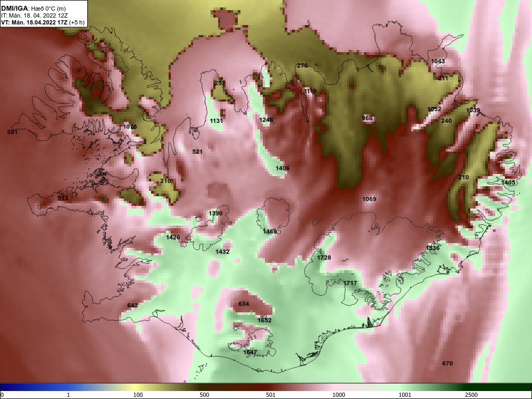Select the map value 1069
This screenshot has height=399, width=532.
pyautogui.click(x=369, y=199)
